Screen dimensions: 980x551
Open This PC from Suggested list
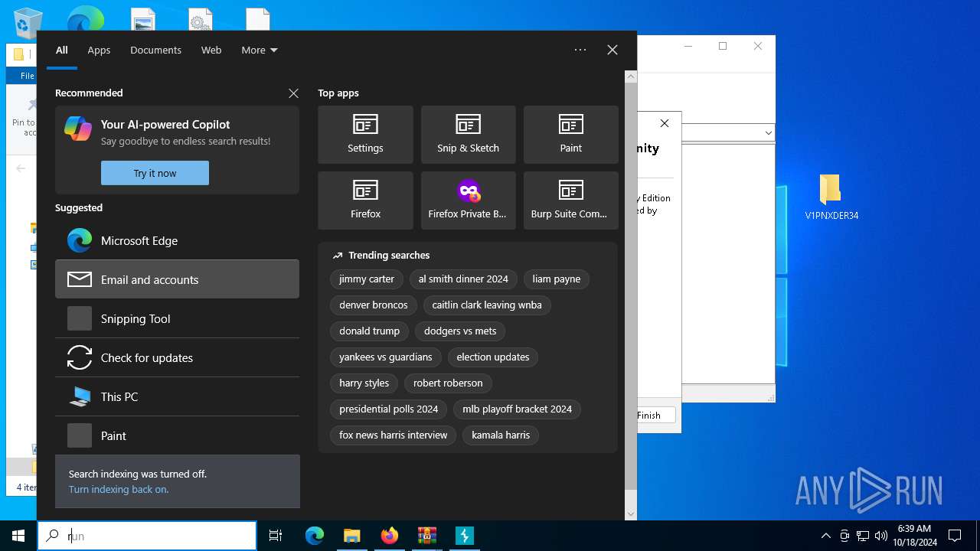tap(177, 396)
